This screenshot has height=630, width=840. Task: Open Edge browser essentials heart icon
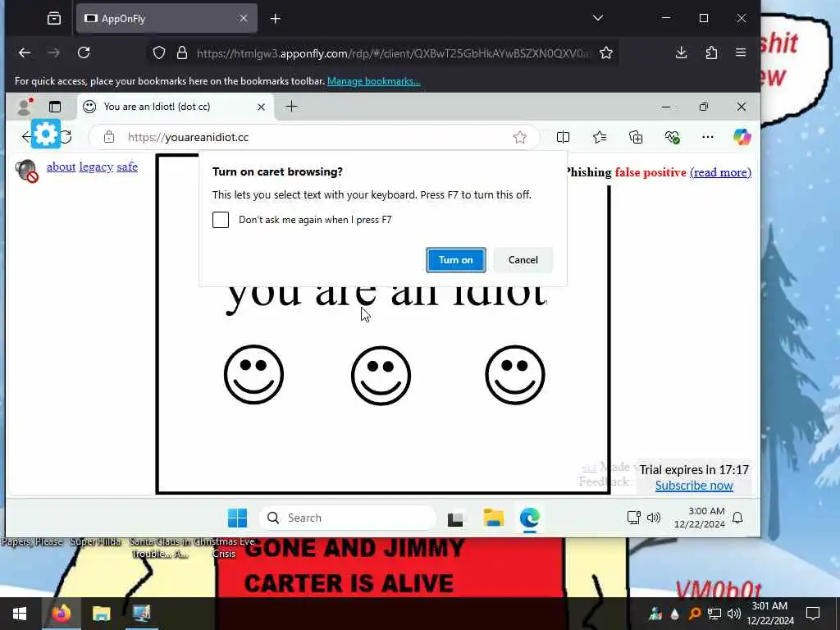pyautogui.click(x=673, y=137)
